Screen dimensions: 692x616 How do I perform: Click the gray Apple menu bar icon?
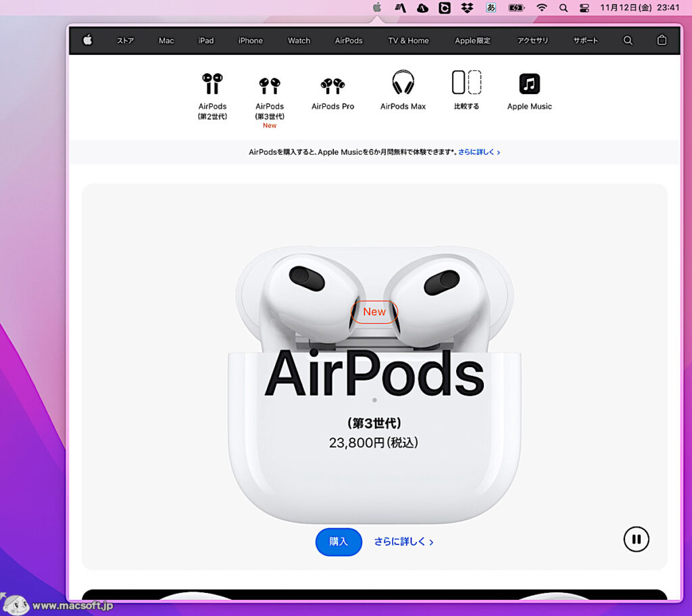(x=377, y=7)
